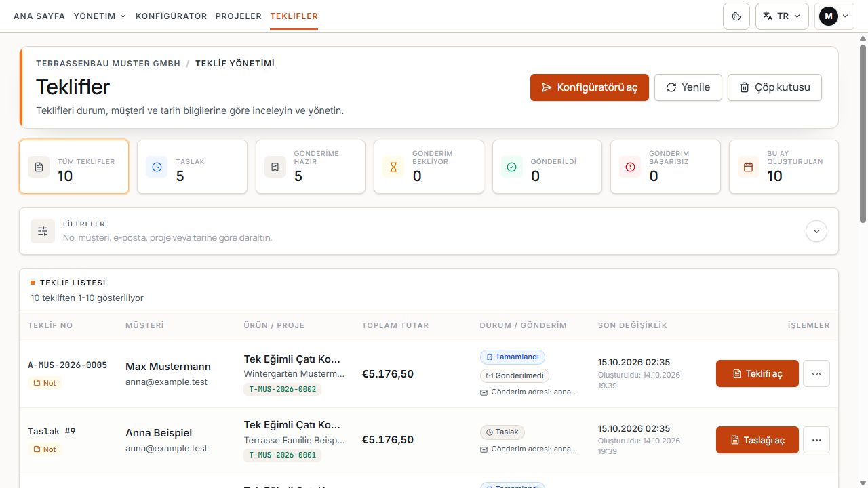Click Teklifi aç for Max Mustermann
Screen dimensions: 868x488
(x=757, y=373)
